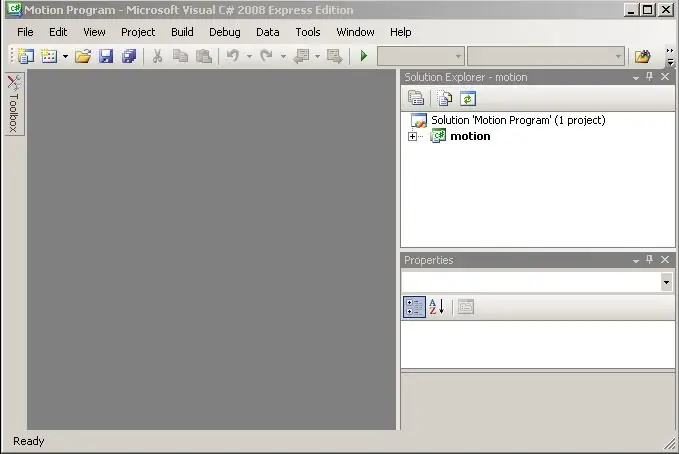Open the Help menu
This screenshot has width=679, height=454.
pos(401,32)
